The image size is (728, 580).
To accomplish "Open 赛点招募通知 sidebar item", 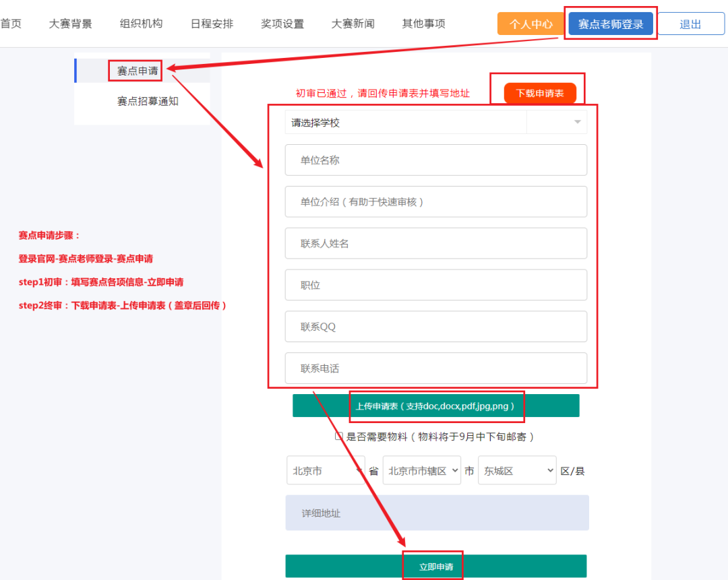I will pyautogui.click(x=148, y=101).
